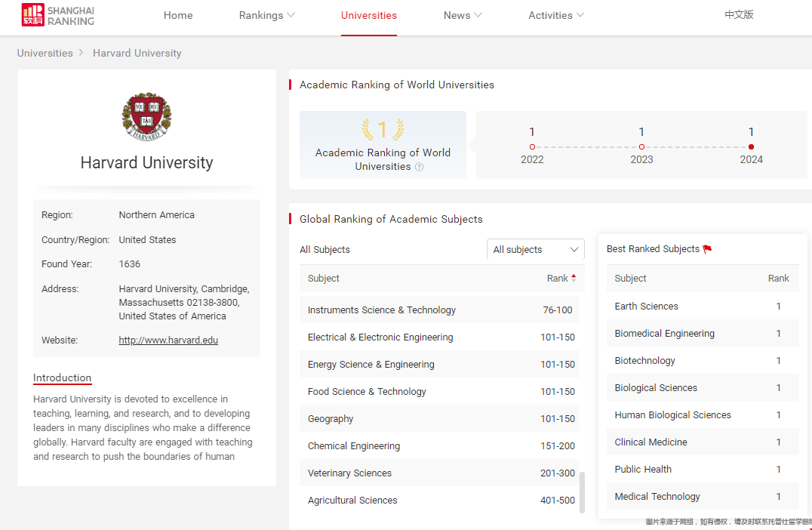Image resolution: width=812 pixels, height=530 pixels.
Task: Click the ShanghaiRanking logo
Action: (x=57, y=15)
